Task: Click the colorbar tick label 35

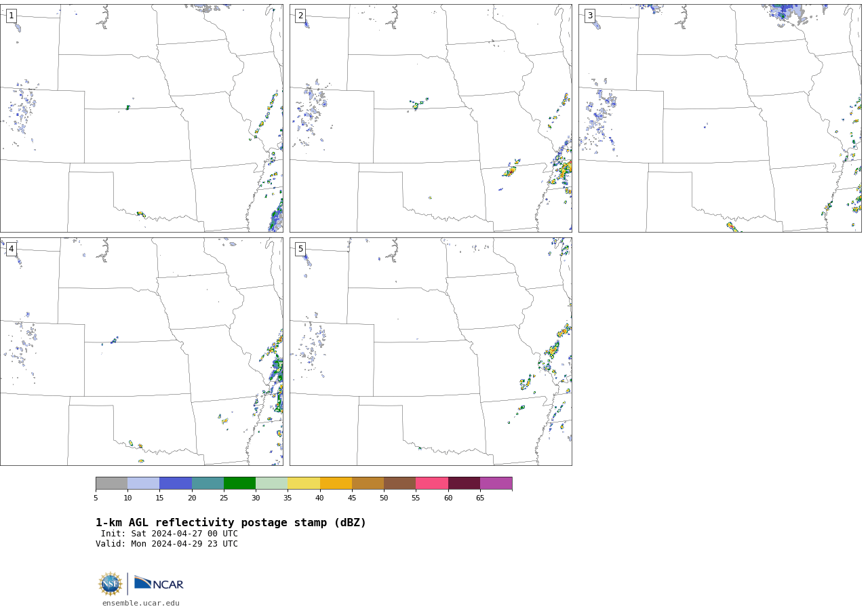Action: tap(288, 498)
